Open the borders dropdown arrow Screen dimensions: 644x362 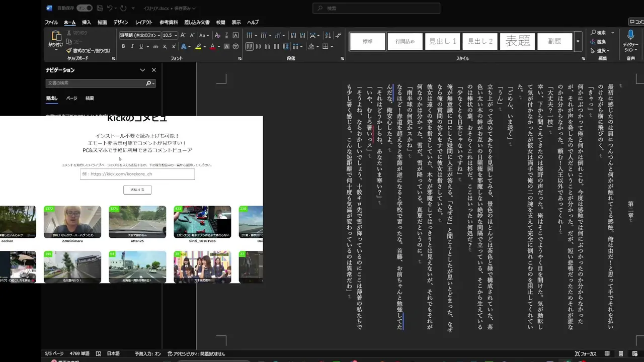332,46
